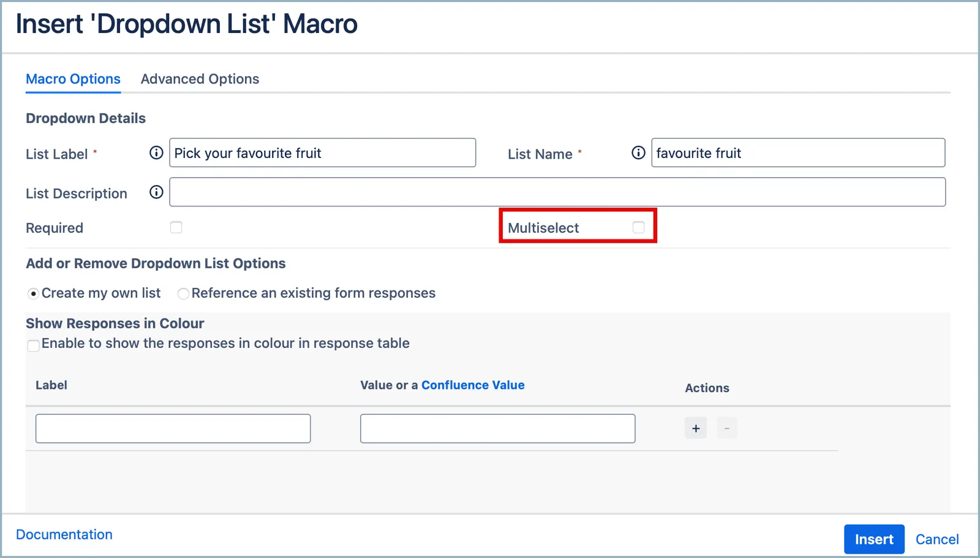Focus the List Label text field
The image size is (980, 558).
click(x=323, y=153)
